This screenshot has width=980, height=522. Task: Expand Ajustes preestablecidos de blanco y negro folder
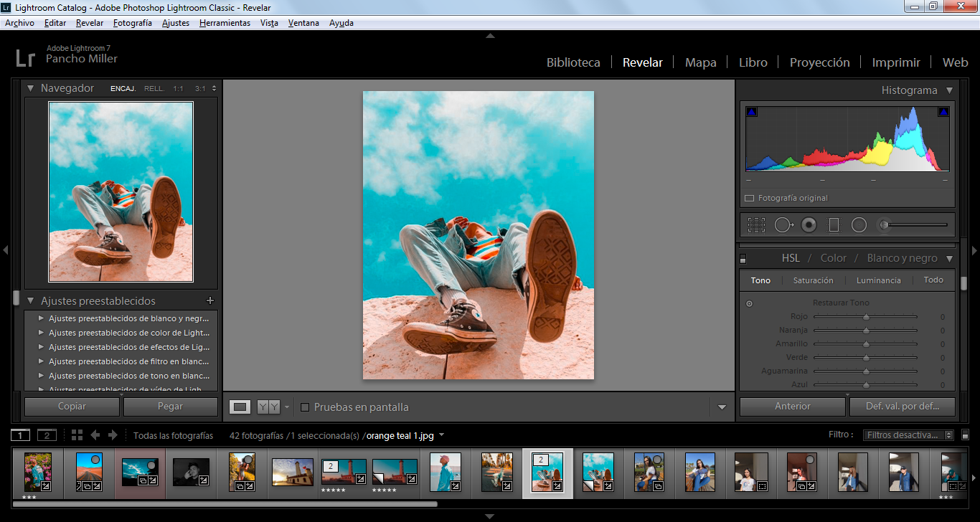pyautogui.click(x=41, y=318)
